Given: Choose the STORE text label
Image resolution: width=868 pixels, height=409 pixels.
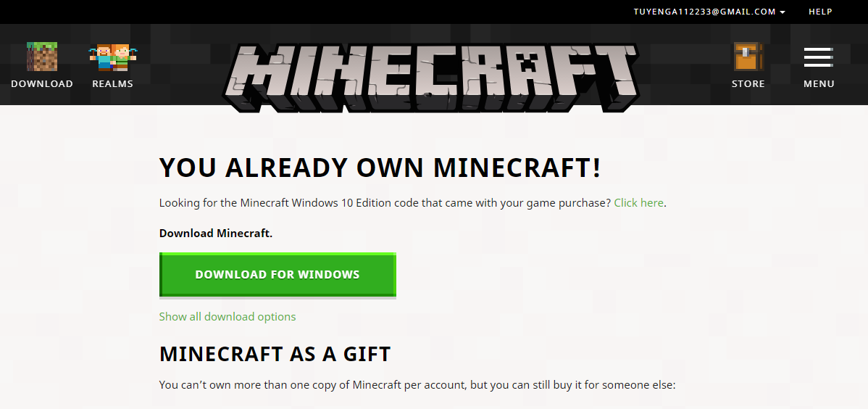Looking at the screenshot, I should click(748, 83).
